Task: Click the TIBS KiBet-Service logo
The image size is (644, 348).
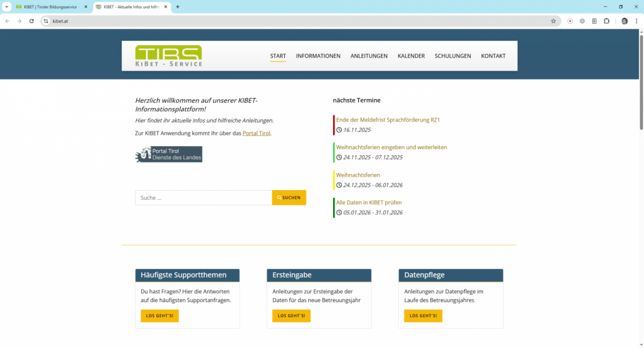Action: coord(168,55)
